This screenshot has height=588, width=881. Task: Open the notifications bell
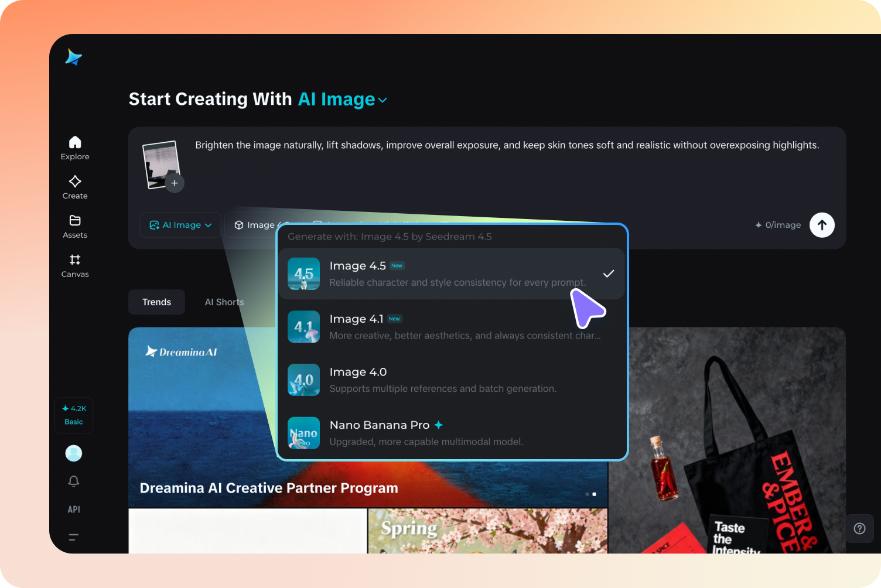[74, 481]
